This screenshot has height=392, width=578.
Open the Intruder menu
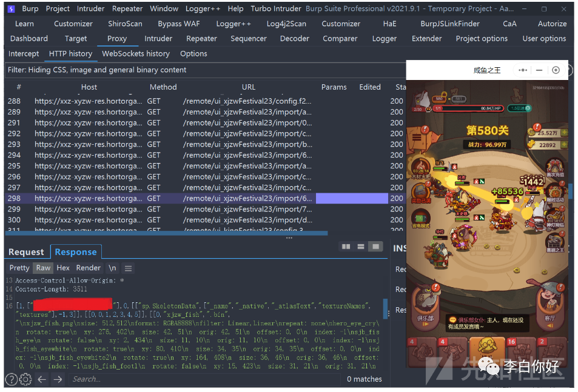[90, 8]
